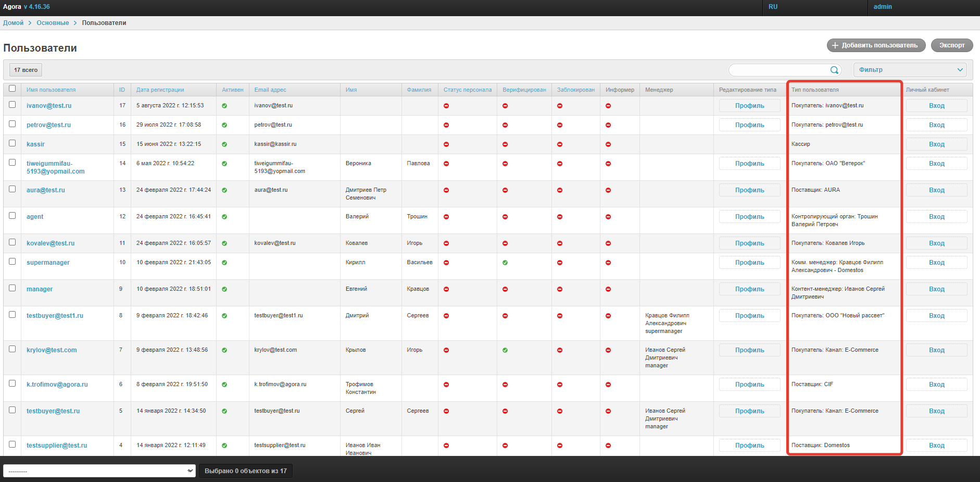
Task: Open the bulk action dropdown at bottom
Action: [99, 471]
